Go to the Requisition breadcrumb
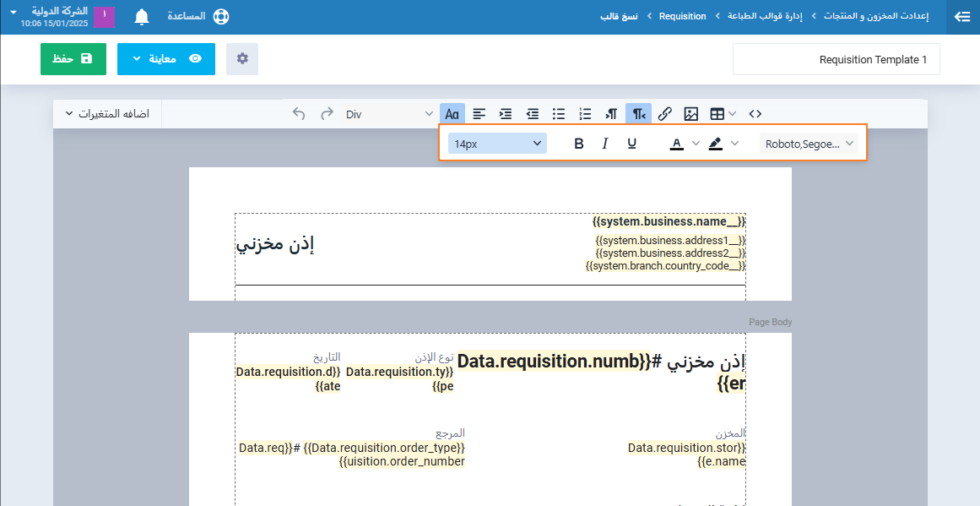The height and width of the screenshot is (506, 980). (682, 17)
